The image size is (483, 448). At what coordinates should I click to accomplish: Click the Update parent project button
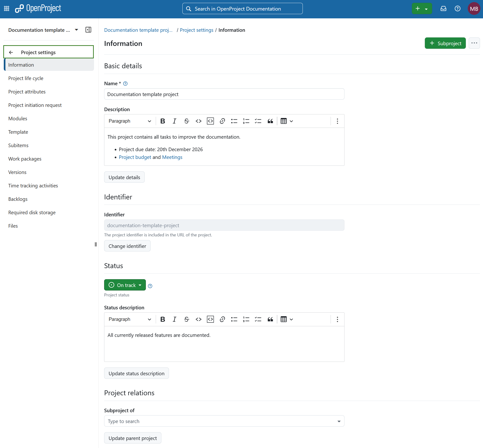tap(132, 438)
